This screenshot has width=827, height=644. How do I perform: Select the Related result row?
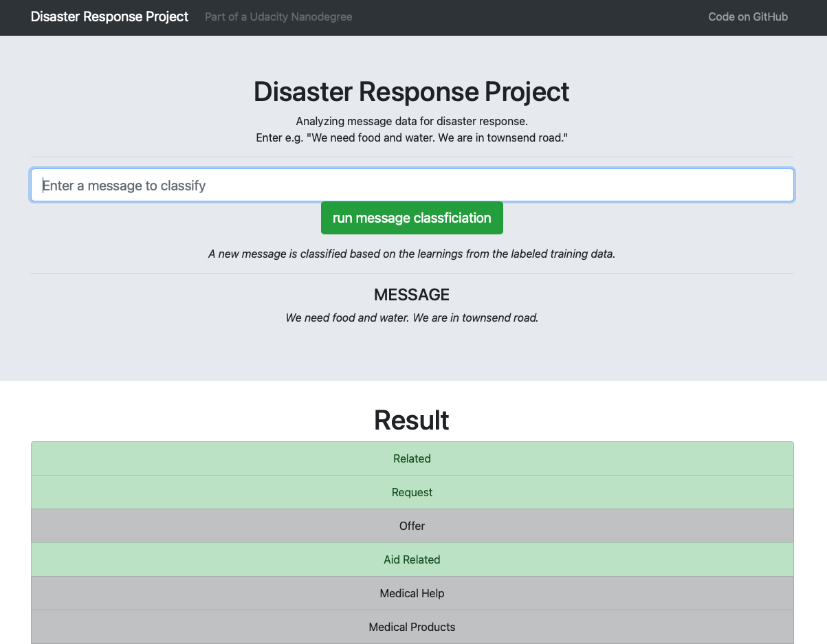(412, 458)
